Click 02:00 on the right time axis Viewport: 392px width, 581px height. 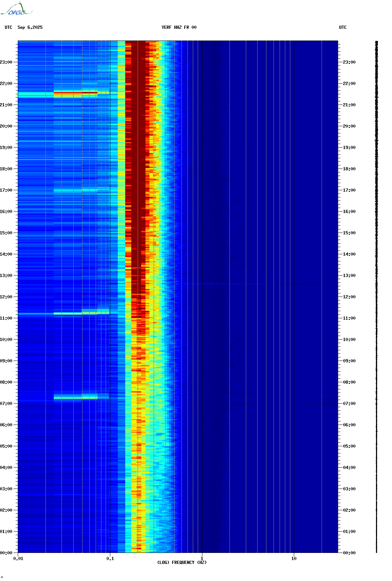[349, 510]
